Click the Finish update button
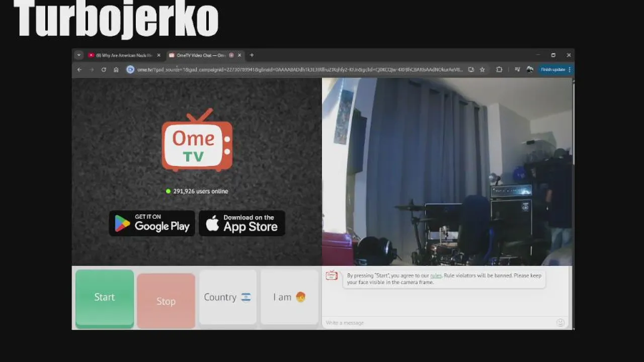The width and height of the screenshot is (644, 362). point(555,69)
